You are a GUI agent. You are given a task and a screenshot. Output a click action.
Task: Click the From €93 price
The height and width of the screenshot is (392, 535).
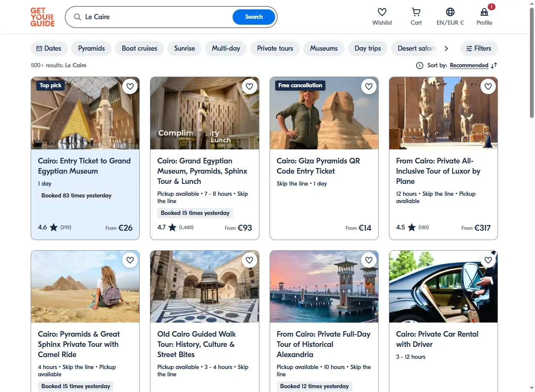pos(238,228)
